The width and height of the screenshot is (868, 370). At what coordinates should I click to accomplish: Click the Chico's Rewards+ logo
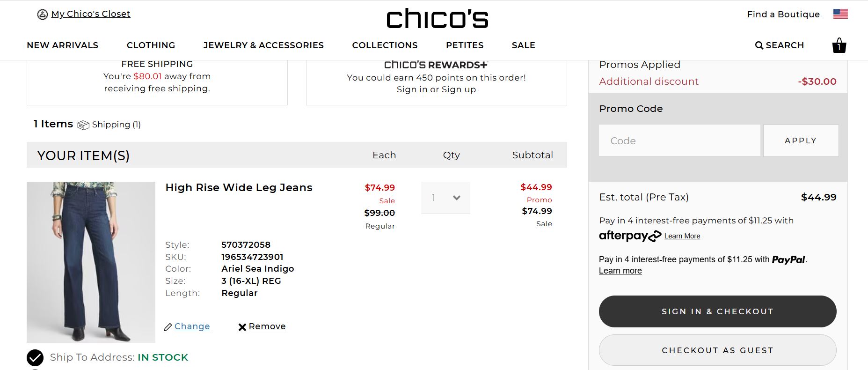tap(436, 65)
